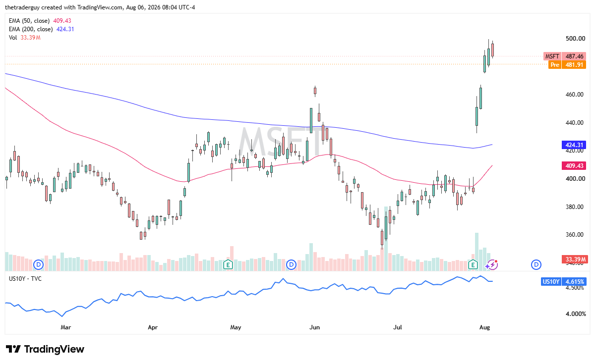Click the TradingView logo
The height and width of the screenshot is (364, 595).
pyautogui.click(x=45, y=349)
